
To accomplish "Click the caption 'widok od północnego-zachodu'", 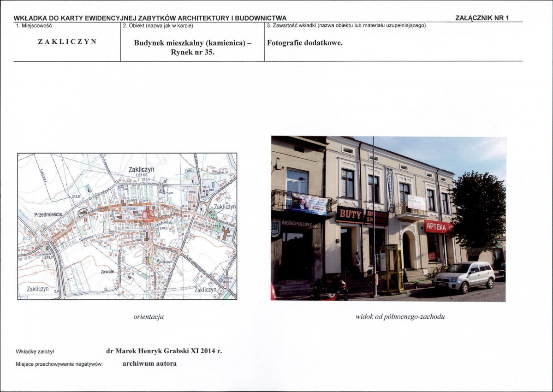I will 400,316.
